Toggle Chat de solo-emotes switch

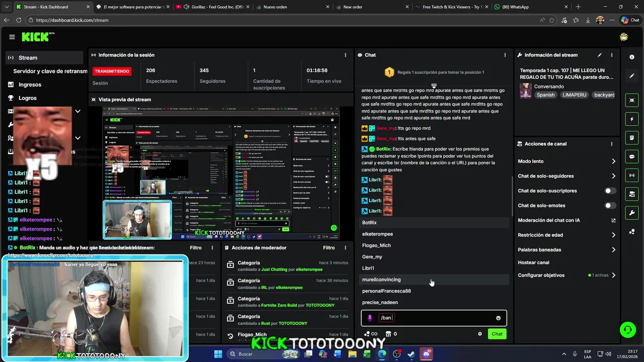click(x=610, y=205)
